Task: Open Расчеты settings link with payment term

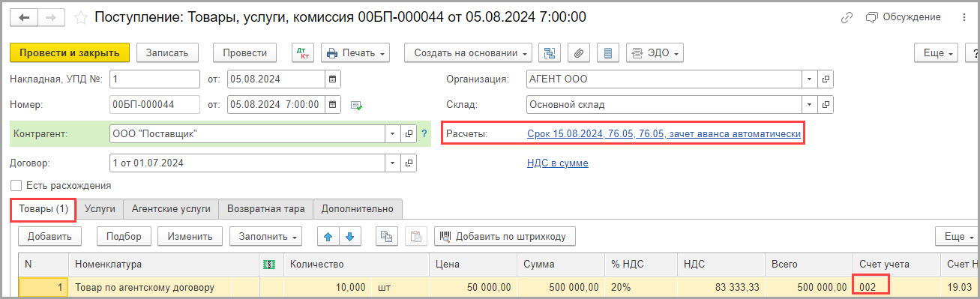Action: [664, 134]
